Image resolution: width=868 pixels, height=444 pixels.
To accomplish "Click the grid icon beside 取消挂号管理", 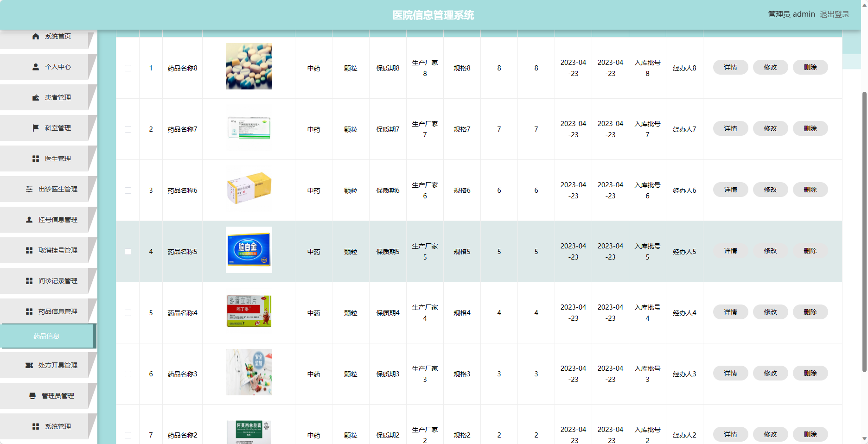I will click(x=29, y=250).
